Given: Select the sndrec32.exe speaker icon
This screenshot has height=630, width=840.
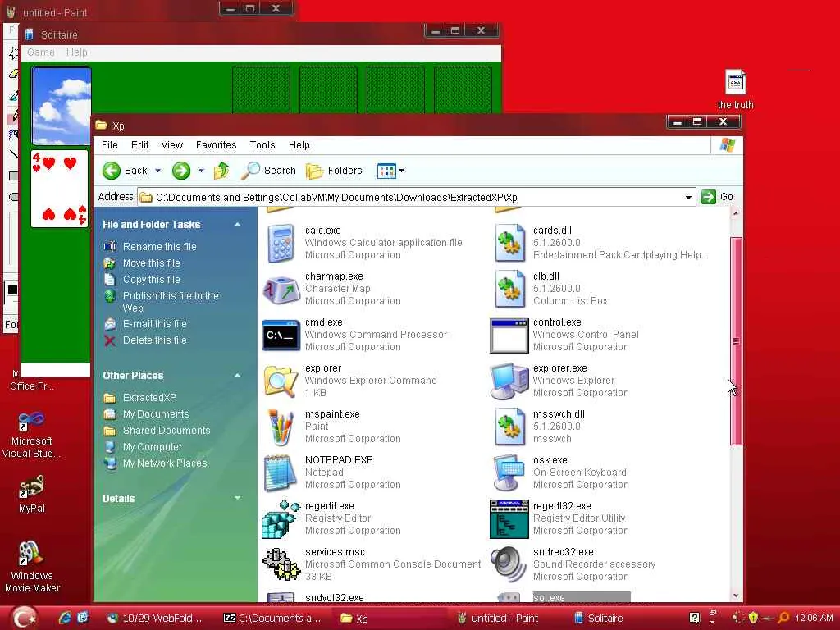Looking at the screenshot, I should [509, 564].
